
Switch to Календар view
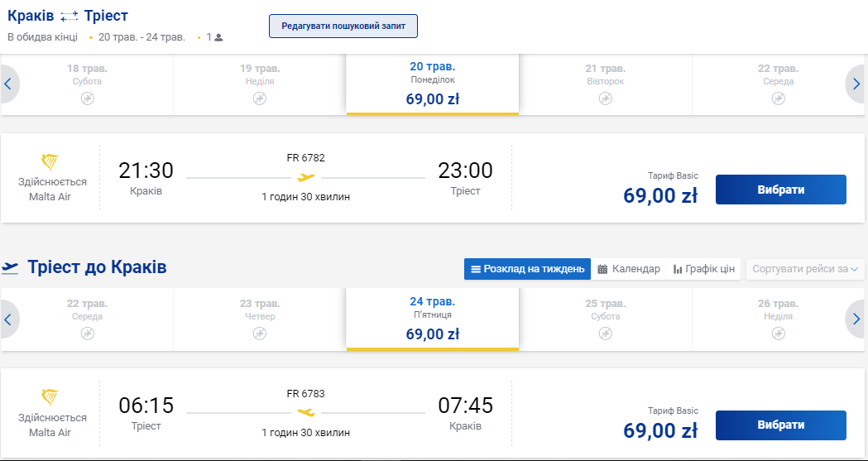[x=629, y=269]
